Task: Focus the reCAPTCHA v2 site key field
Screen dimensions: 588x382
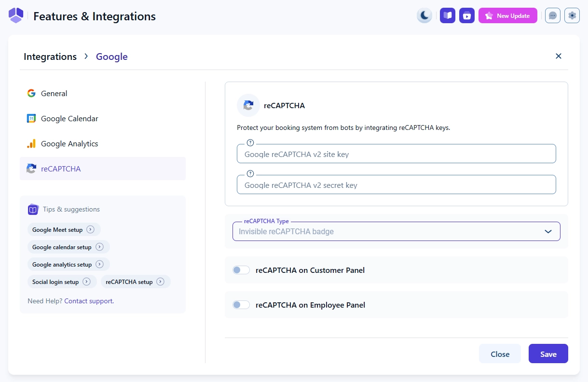Action: click(396, 155)
